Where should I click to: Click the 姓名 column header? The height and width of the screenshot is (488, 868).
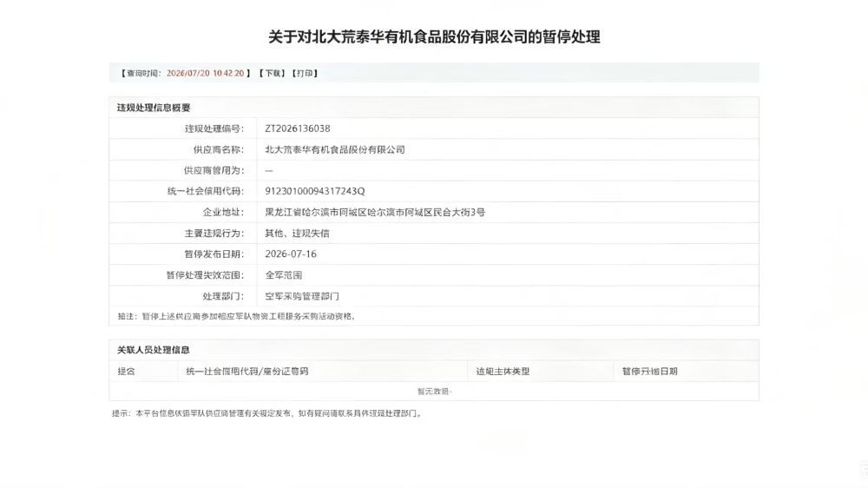pyautogui.click(x=126, y=371)
